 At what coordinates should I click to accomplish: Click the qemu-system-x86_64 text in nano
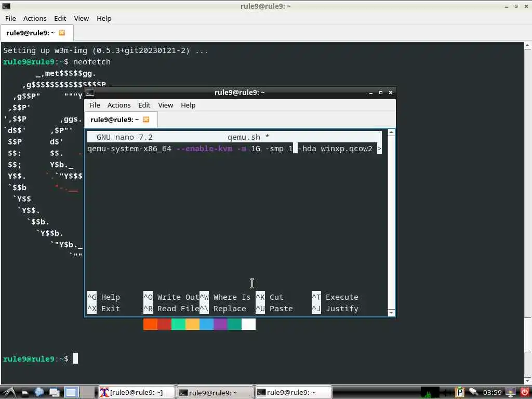click(x=129, y=149)
